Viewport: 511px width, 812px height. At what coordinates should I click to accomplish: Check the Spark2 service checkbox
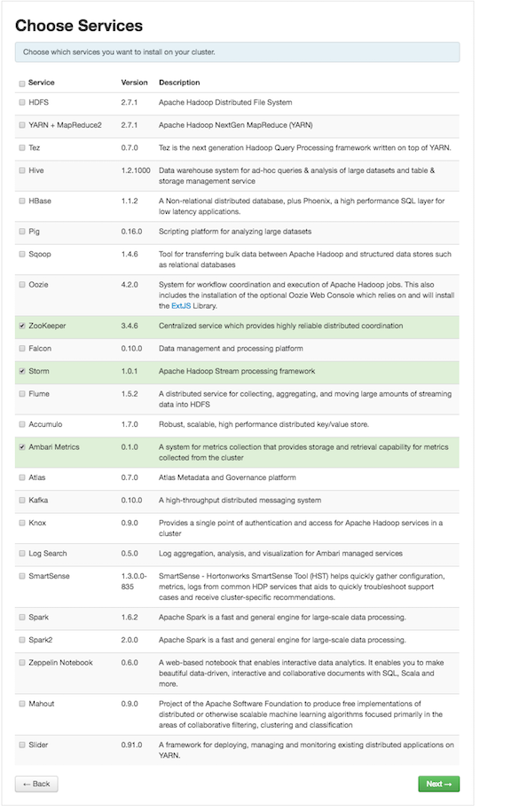click(x=22, y=640)
